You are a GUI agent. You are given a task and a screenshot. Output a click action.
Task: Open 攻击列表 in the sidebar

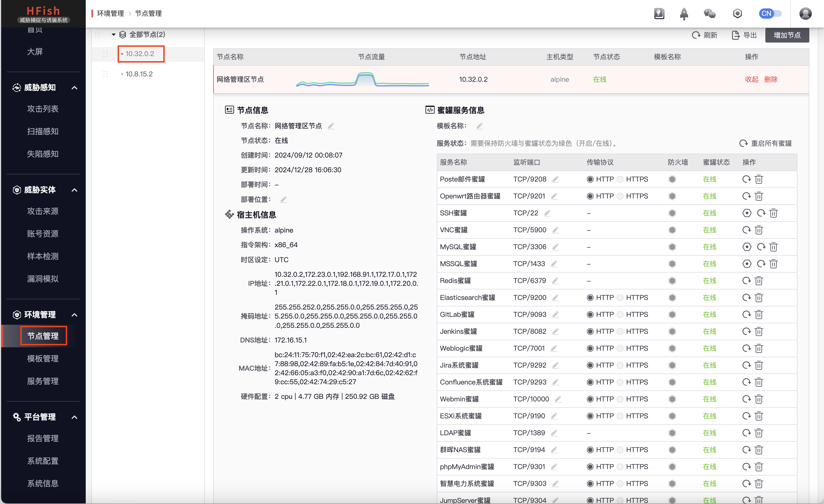[x=43, y=109]
